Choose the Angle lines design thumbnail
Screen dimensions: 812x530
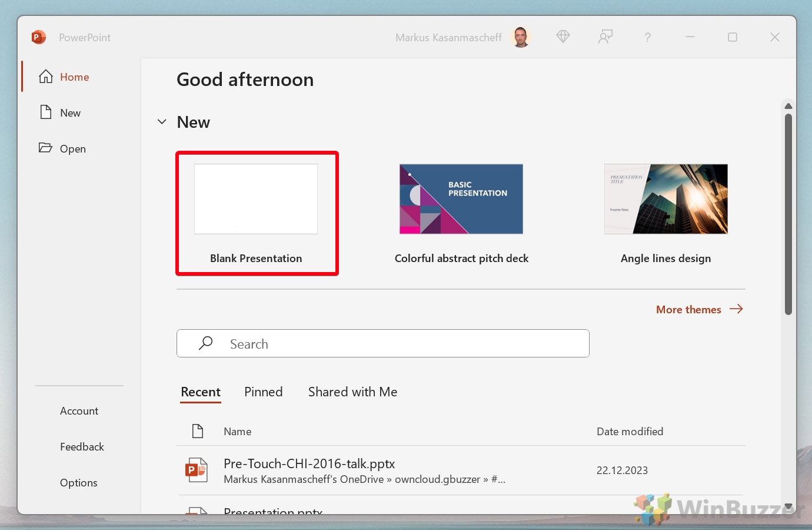(666, 199)
